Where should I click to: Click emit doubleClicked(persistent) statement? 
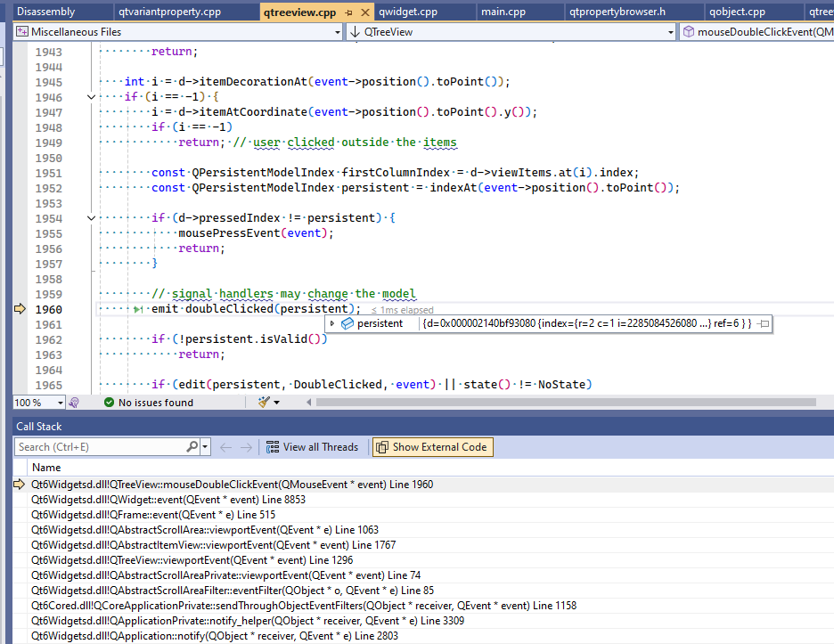click(256, 309)
